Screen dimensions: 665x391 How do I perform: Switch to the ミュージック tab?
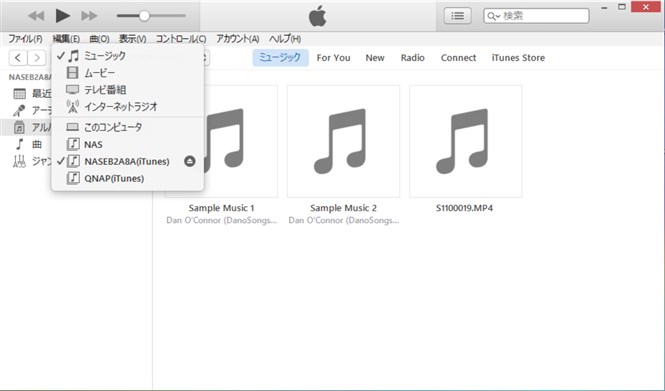click(x=280, y=58)
